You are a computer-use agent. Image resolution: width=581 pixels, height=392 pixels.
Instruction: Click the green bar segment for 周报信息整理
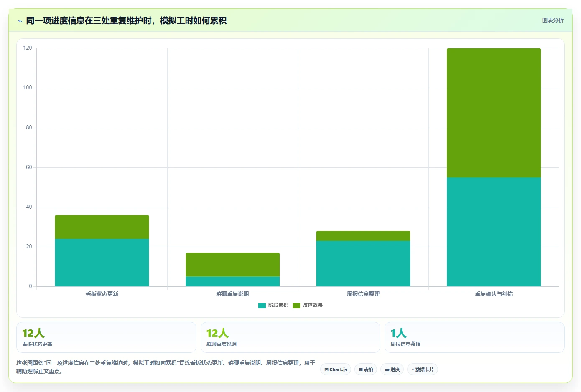click(x=363, y=236)
